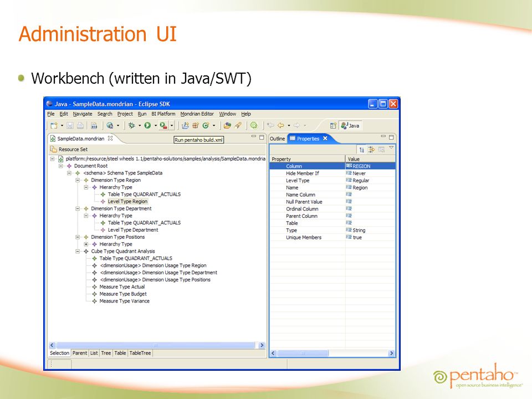Click the External Tools run icon

(163, 126)
